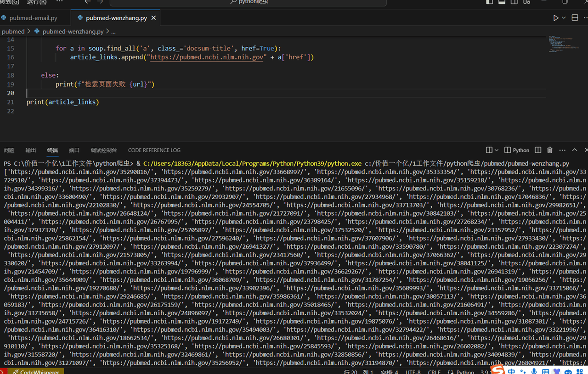Open the Sogou soft keyboard icon

pyautogui.click(x=545, y=371)
